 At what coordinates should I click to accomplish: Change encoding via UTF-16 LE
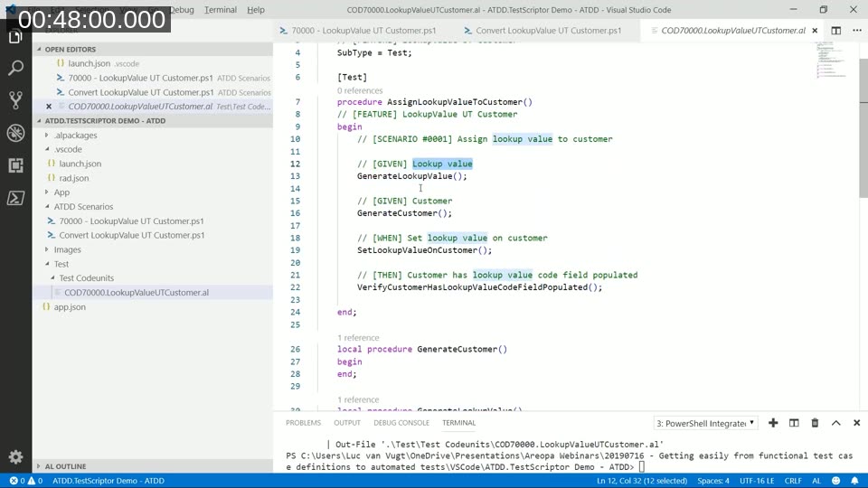[757, 481]
